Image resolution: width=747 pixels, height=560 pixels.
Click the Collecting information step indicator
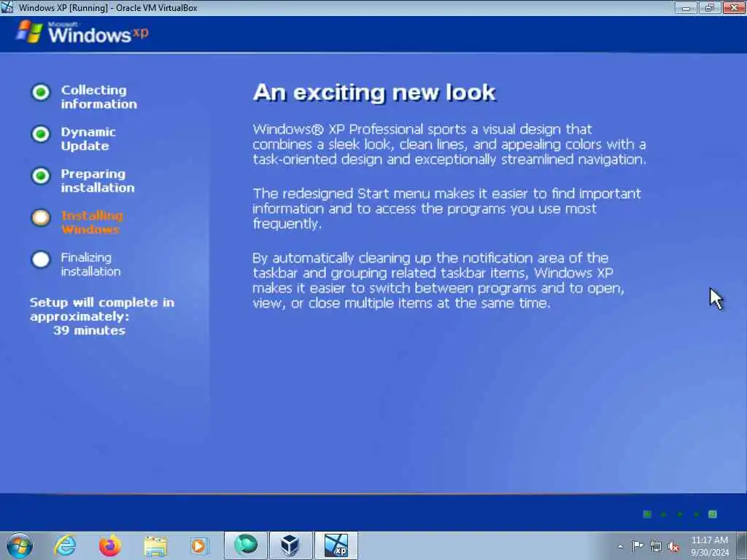(41, 93)
